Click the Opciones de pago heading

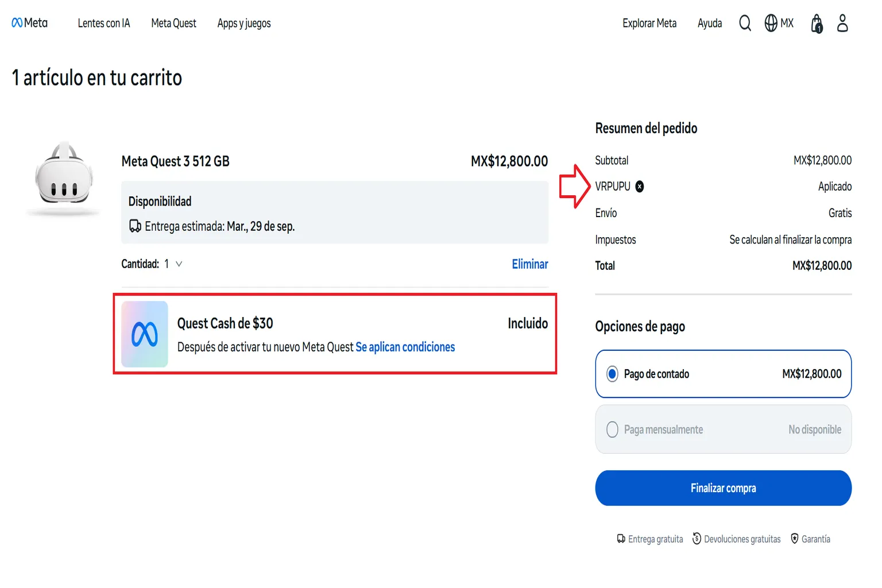tap(640, 327)
